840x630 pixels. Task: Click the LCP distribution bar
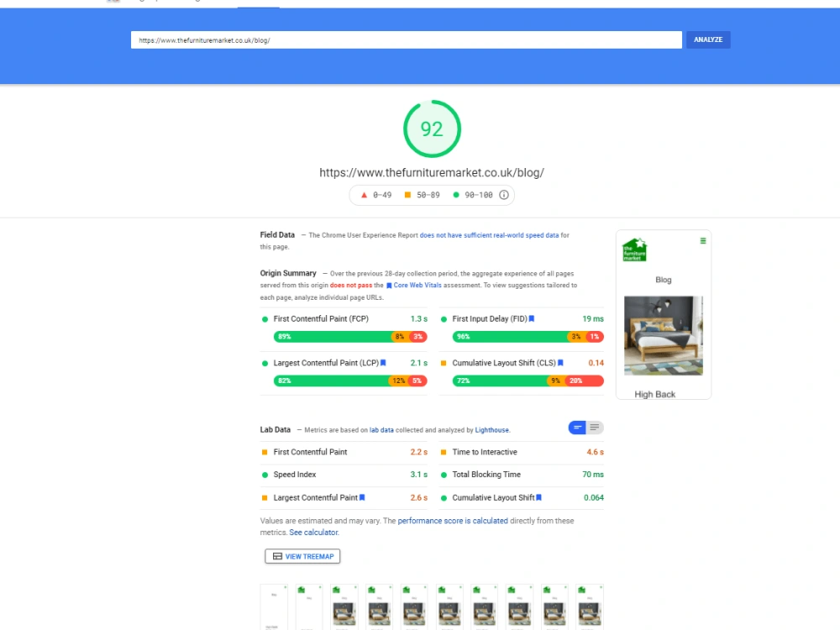tap(350, 381)
